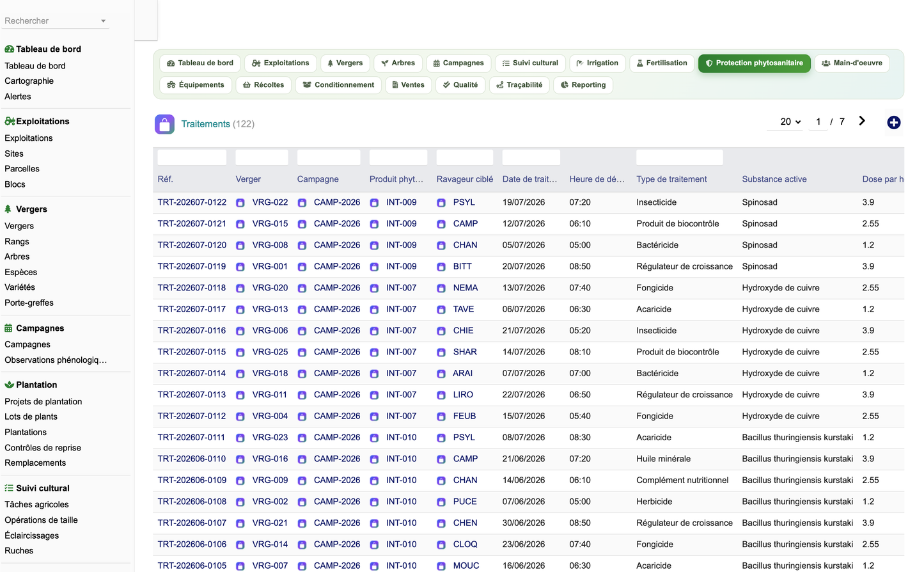Click verger icon beside VRG-020
The height and width of the screenshot is (572, 924).
tap(240, 289)
